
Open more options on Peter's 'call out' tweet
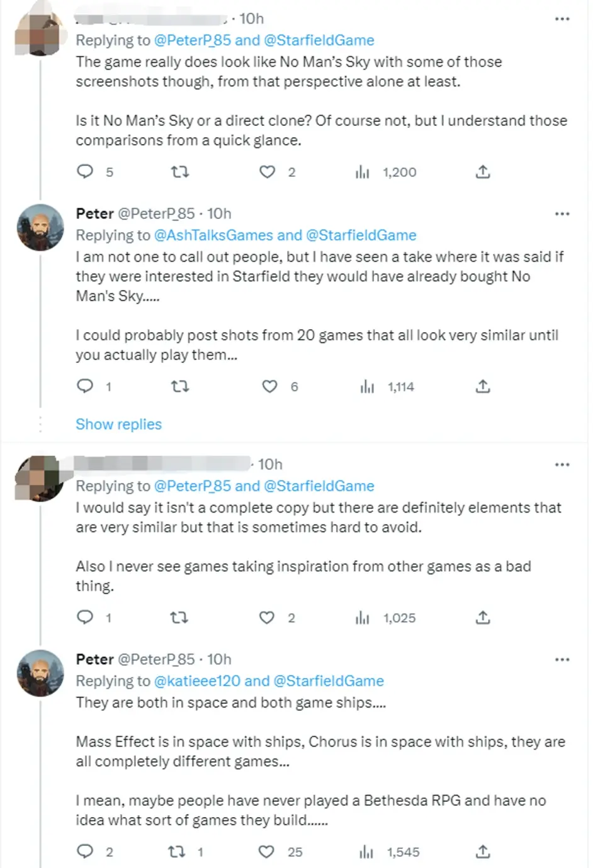point(562,214)
